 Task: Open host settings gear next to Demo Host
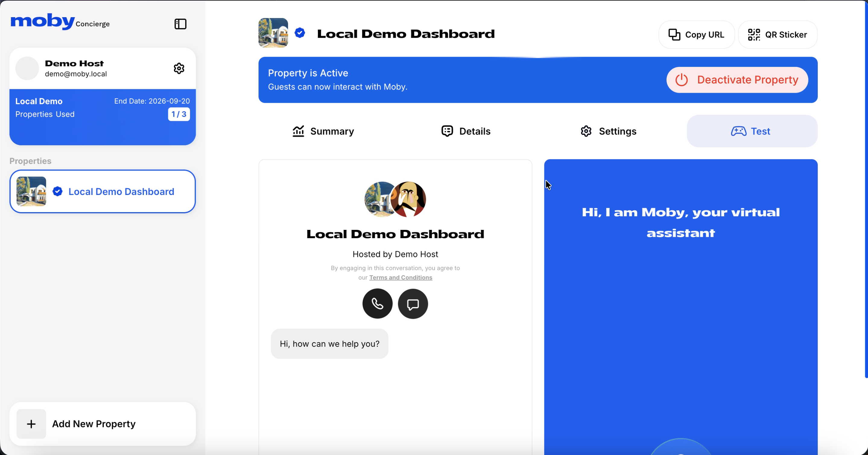coord(179,68)
